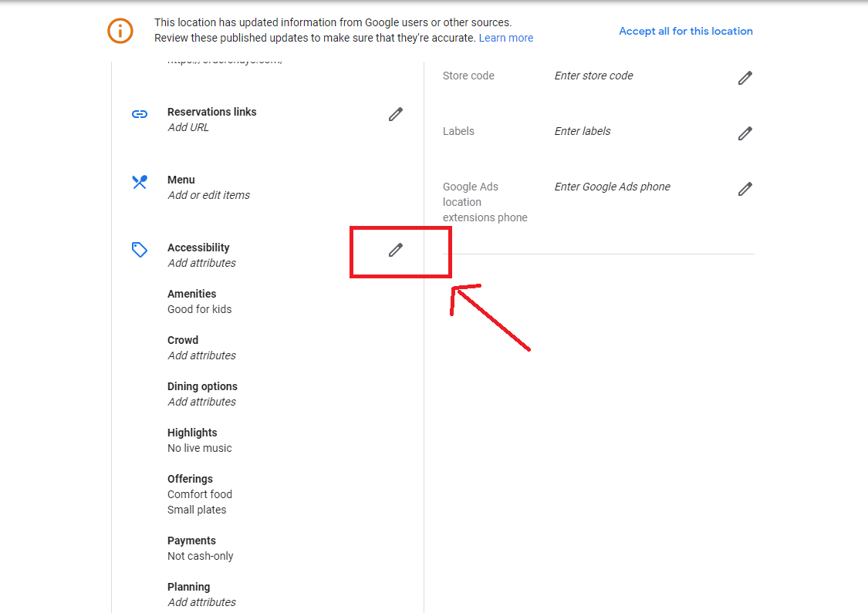Edit the Store code field pencil
Screen dimensions: 868x613
[x=745, y=78]
